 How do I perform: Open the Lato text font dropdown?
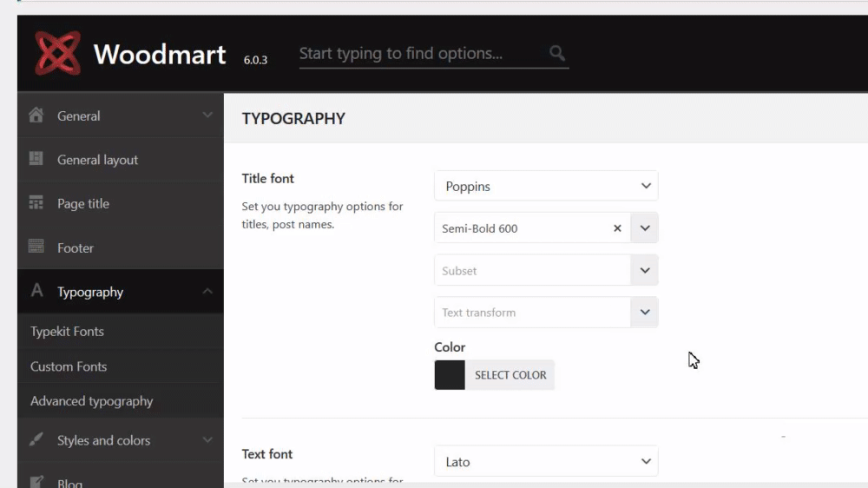tap(545, 462)
